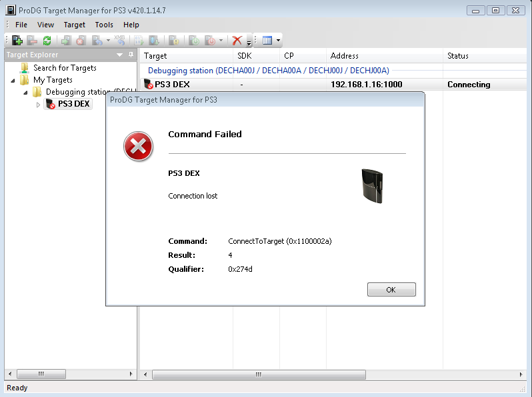
Task: Open the toolbar overflow options arrow
Action: (249, 43)
